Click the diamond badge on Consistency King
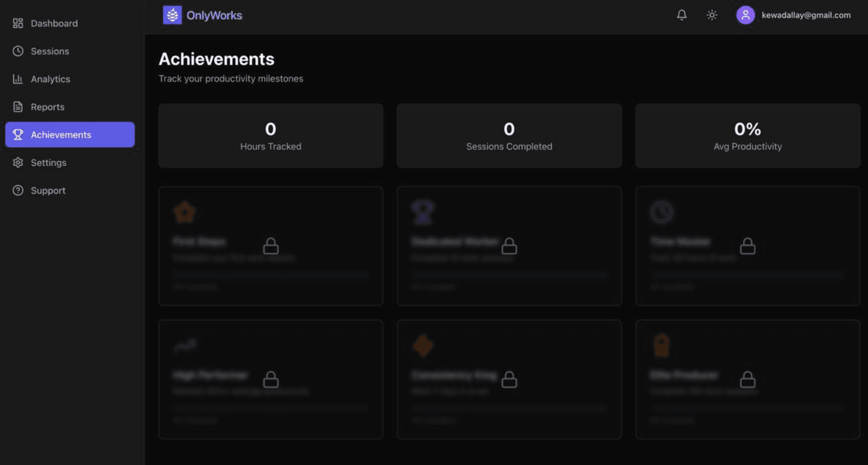 point(423,345)
